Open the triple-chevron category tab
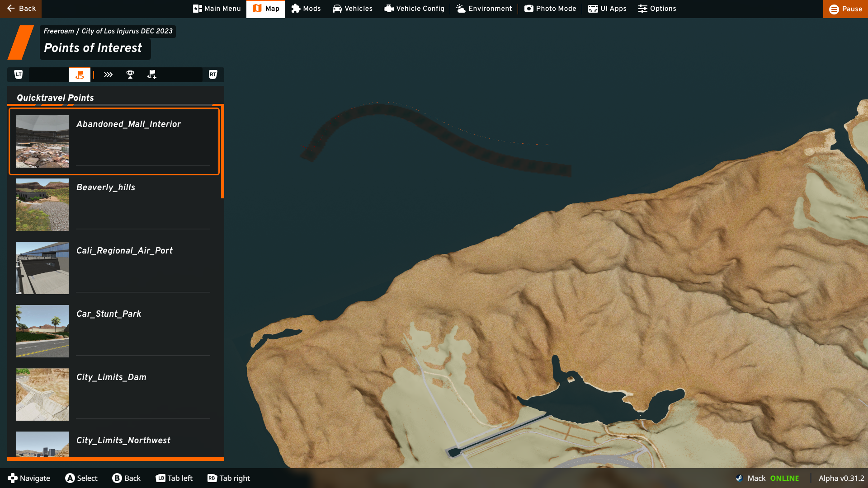The width and height of the screenshot is (868, 488). click(108, 75)
